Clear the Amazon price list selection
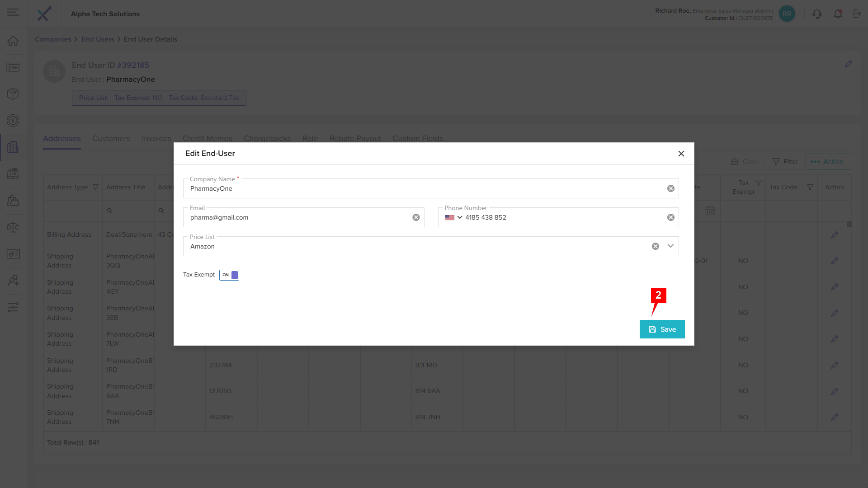 656,246
